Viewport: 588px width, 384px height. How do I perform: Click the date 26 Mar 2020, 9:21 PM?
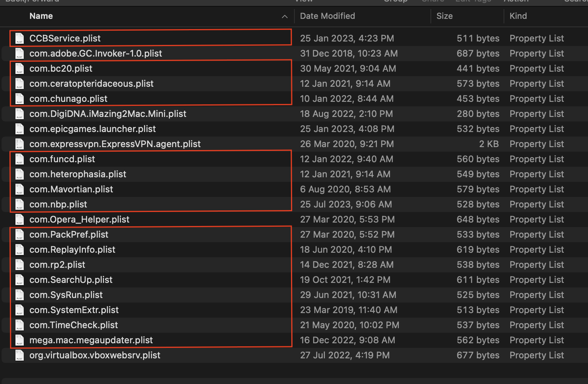point(347,144)
